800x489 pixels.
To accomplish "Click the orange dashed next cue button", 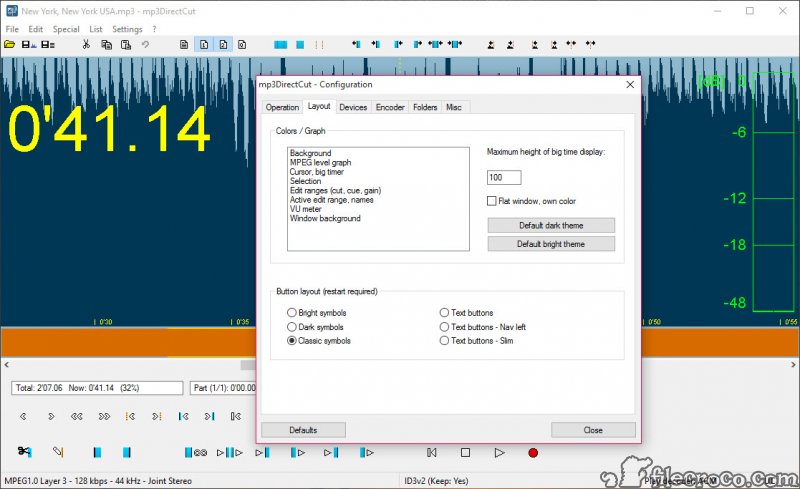I will click(x=157, y=417).
